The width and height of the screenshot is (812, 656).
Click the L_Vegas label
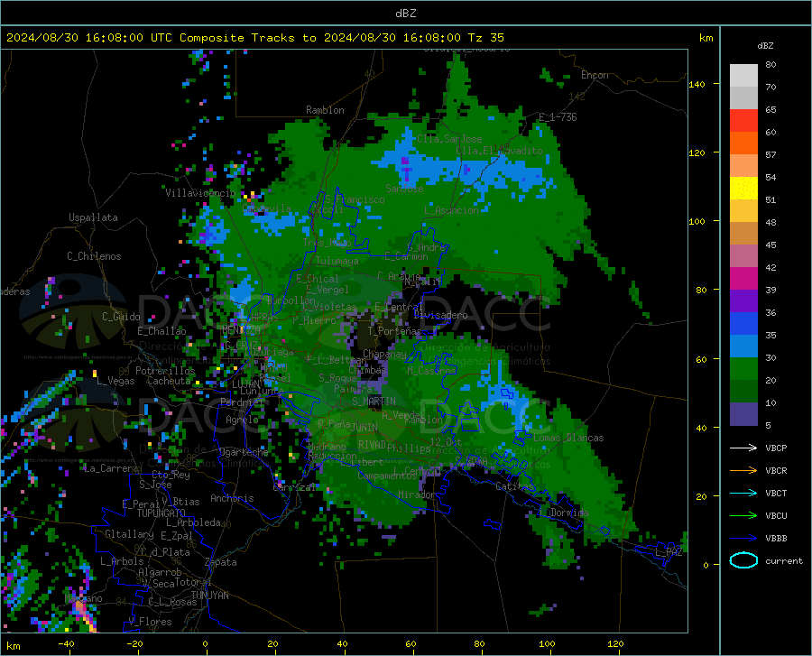coord(115,381)
